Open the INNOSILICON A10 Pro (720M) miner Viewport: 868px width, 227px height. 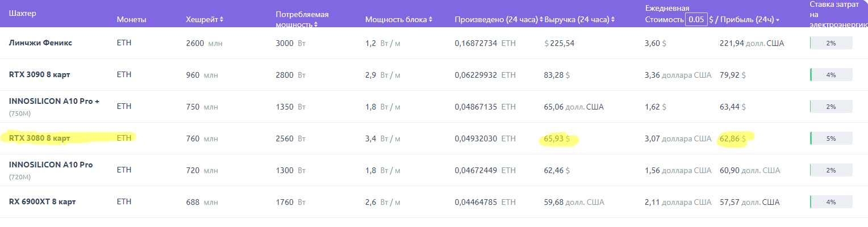[51, 165]
